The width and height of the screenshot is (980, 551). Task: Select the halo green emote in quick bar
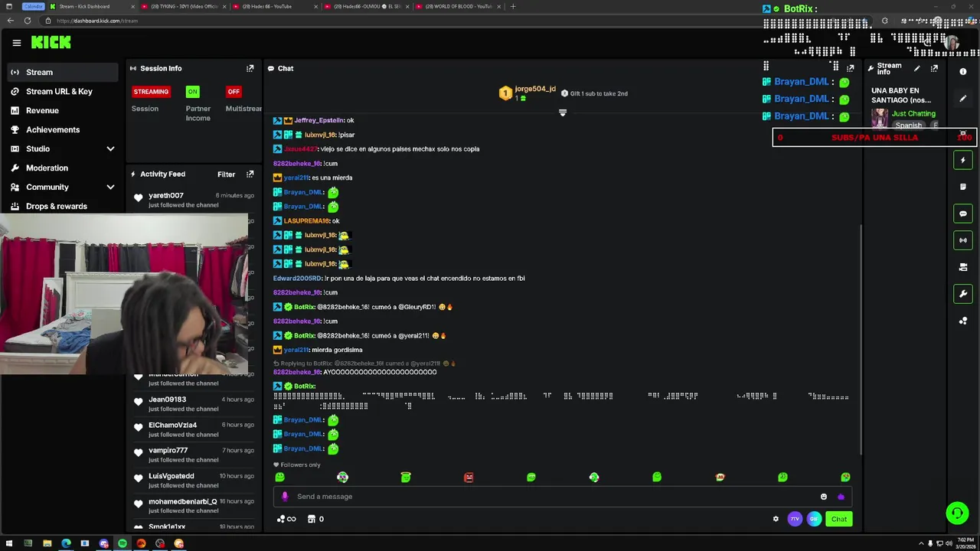point(406,477)
